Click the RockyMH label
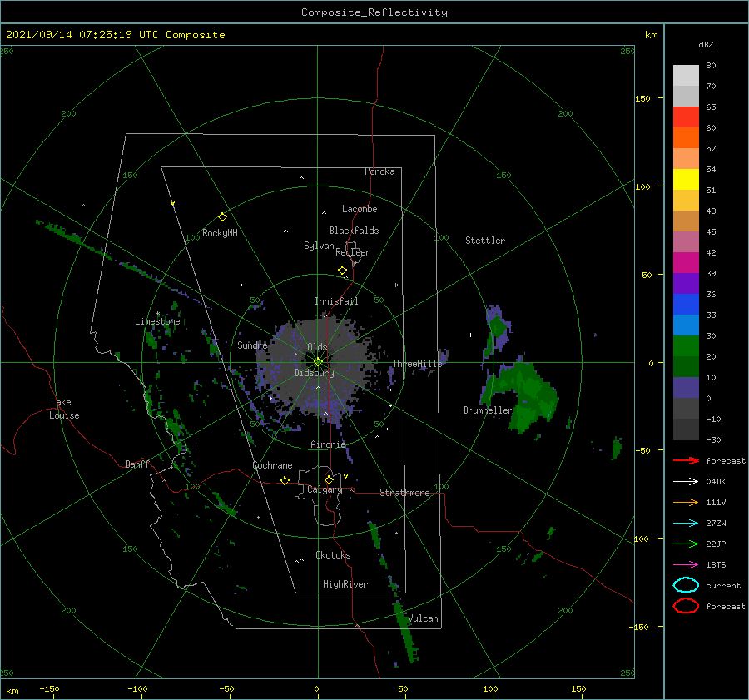Viewport: 749px width, 700px height. [220, 233]
